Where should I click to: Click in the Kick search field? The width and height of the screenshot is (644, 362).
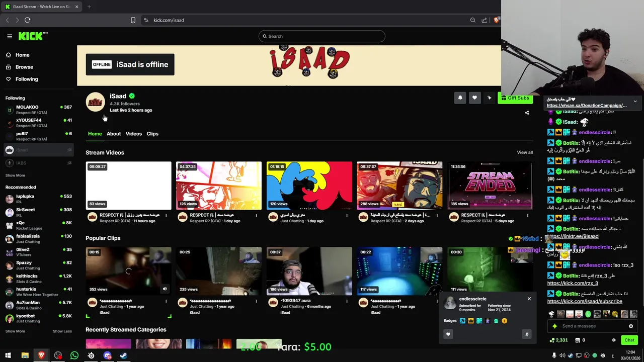322,36
